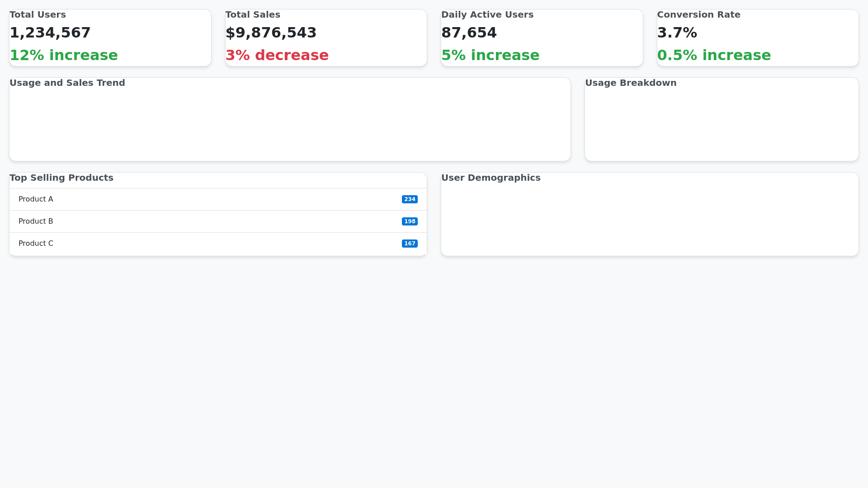Click the 5% increase indicator

pyautogui.click(x=490, y=55)
